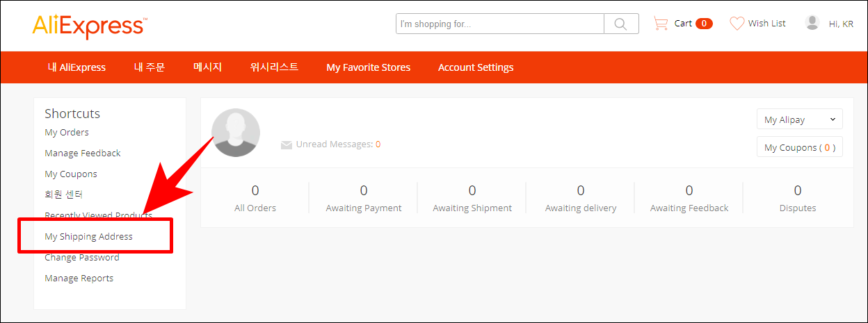The height and width of the screenshot is (323, 868).
Task: Focus the "I'm shopping for..." search field
Action: tap(500, 24)
